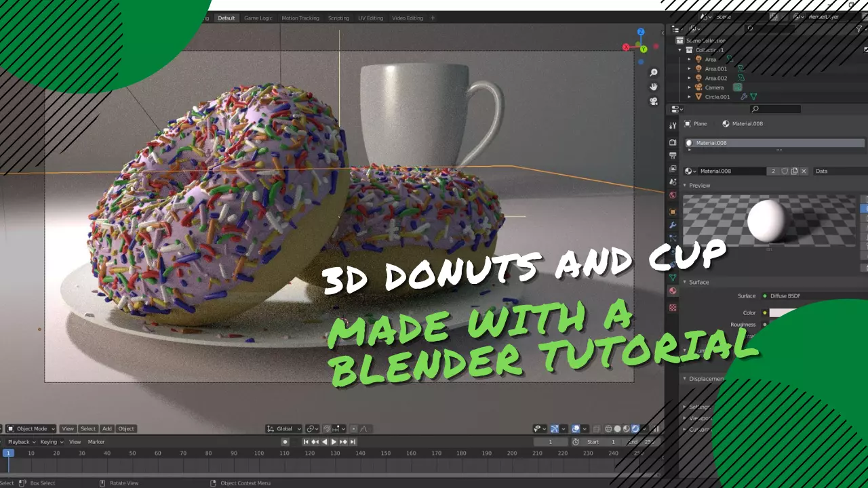Open the material browse dropdown beside Material.008
Screen dimensions: 868x488
(690, 171)
